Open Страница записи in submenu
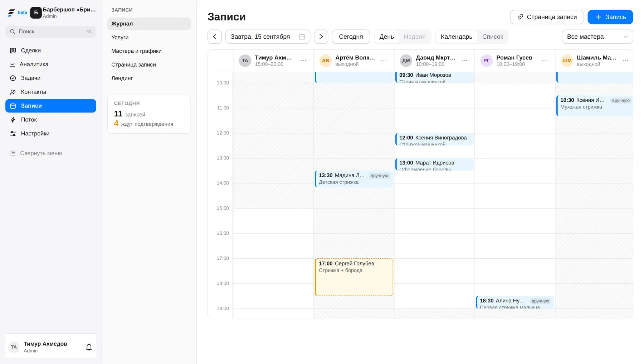 149,64
